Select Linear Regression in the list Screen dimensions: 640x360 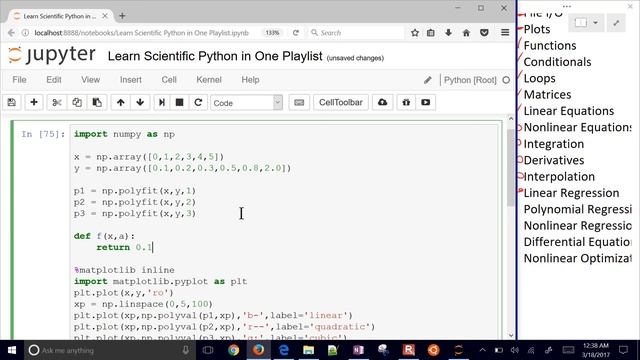tap(571, 193)
